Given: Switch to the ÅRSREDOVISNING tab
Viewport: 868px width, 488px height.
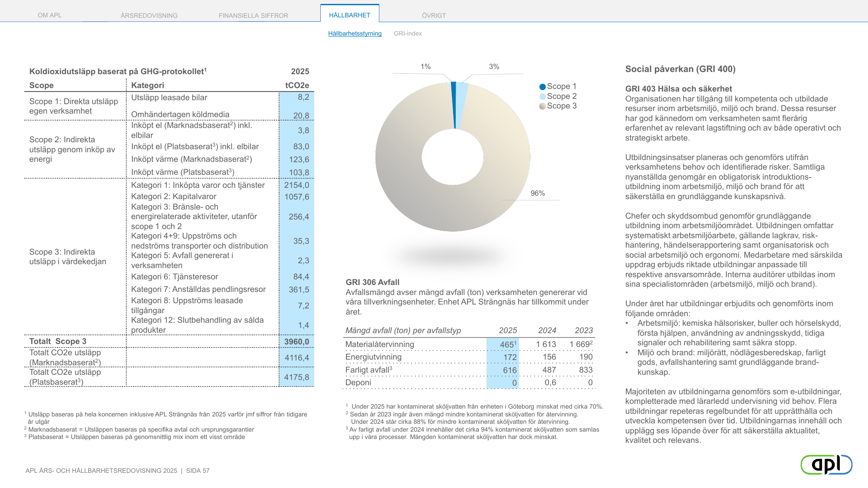Looking at the screenshot, I should point(149,16).
